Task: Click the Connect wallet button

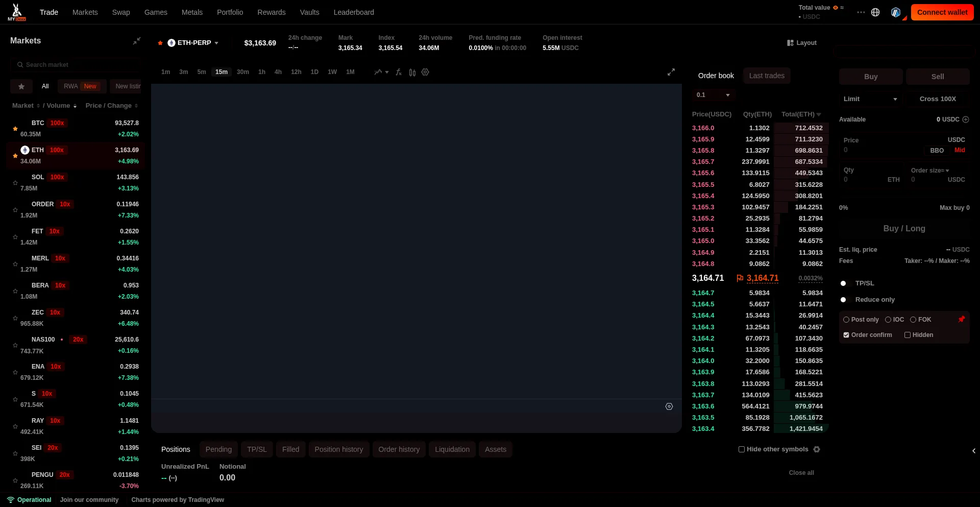Action: coord(942,12)
